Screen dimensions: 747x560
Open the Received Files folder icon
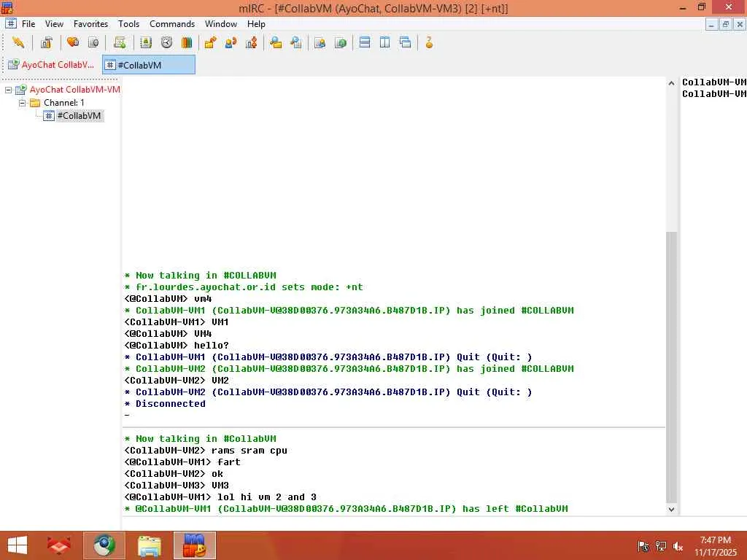[275, 42]
